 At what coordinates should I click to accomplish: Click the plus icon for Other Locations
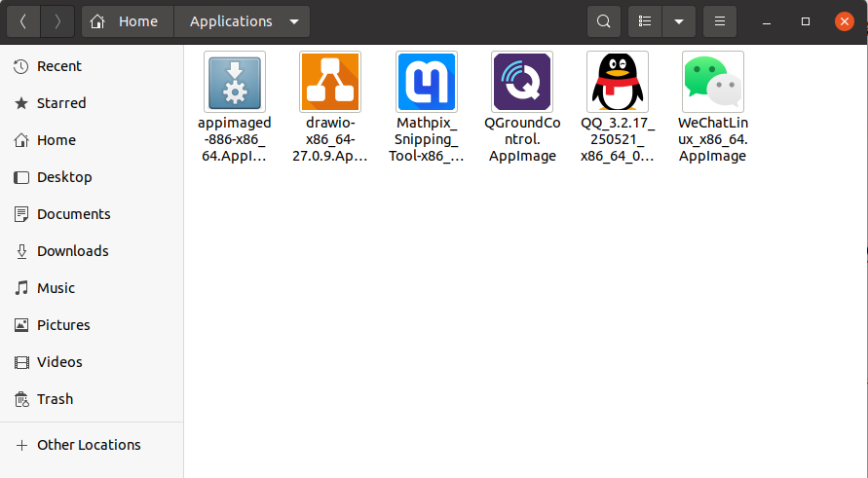point(21,445)
